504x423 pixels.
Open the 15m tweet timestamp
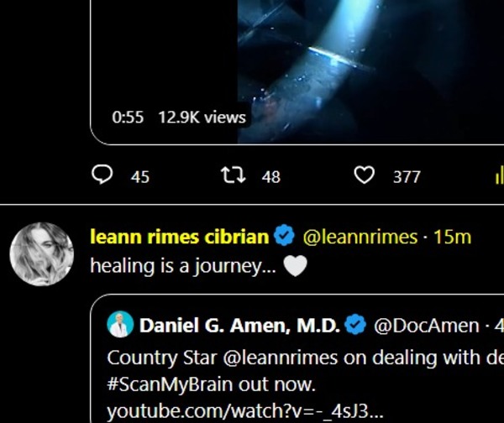452,238
